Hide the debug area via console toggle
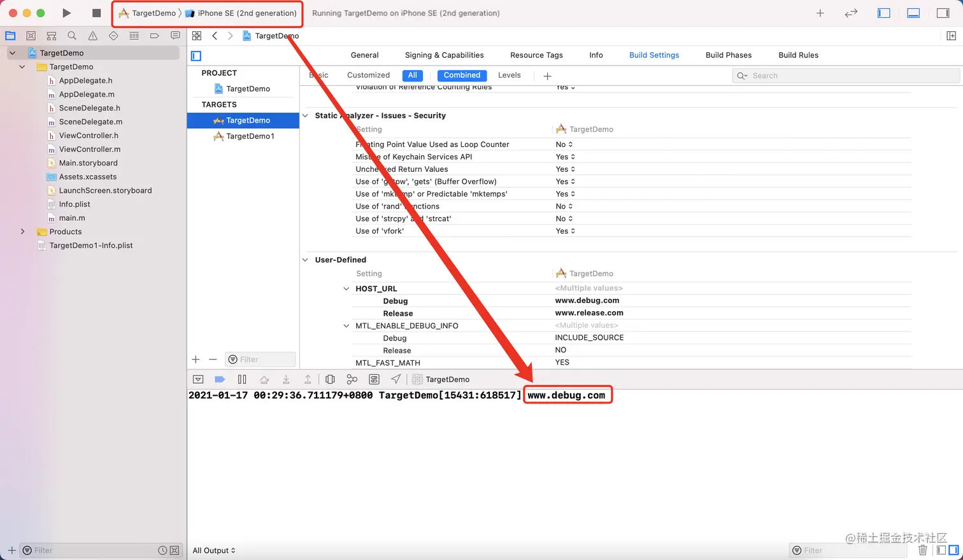 tap(198, 379)
